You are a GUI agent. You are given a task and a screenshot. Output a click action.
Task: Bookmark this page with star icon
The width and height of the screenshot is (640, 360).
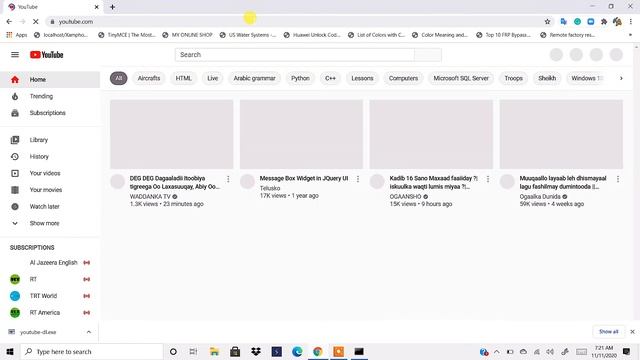pos(547,22)
